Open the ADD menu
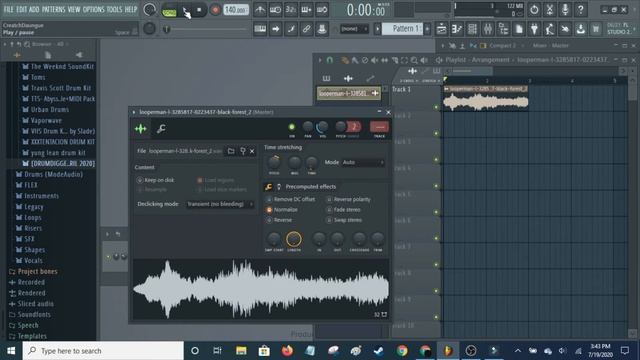Viewport: 640px width, 360px height. coord(34,9)
